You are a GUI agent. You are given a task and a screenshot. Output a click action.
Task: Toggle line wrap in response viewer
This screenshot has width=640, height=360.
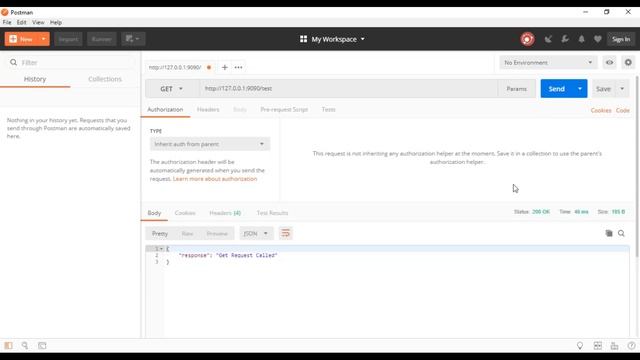[x=285, y=233]
